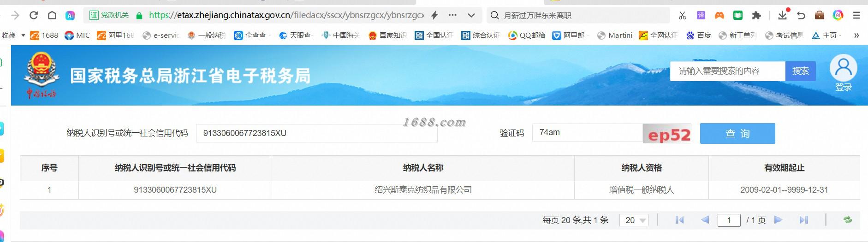Open the 国家知识 bookmark

tap(387, 35)
